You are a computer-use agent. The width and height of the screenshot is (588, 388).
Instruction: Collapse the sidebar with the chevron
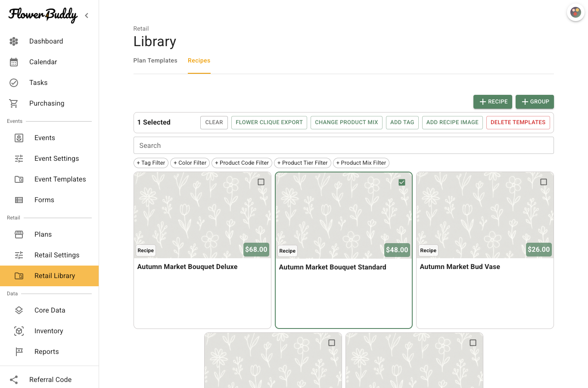87,16
